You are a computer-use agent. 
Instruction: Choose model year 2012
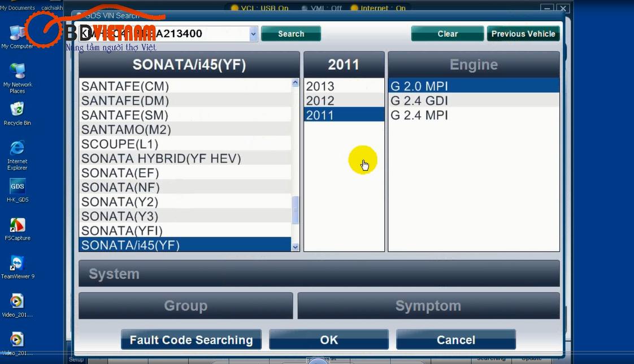pyautogui.click(x=344, y=100)
